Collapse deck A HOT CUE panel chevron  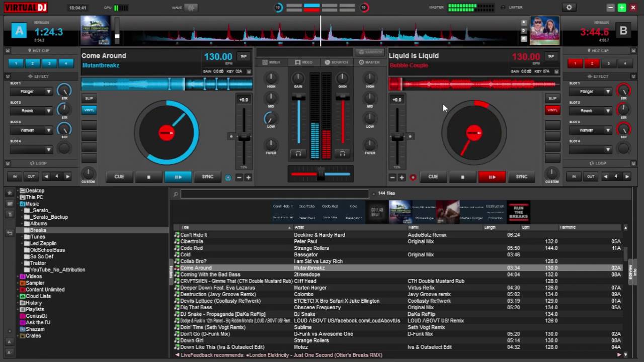pos(8,51)
